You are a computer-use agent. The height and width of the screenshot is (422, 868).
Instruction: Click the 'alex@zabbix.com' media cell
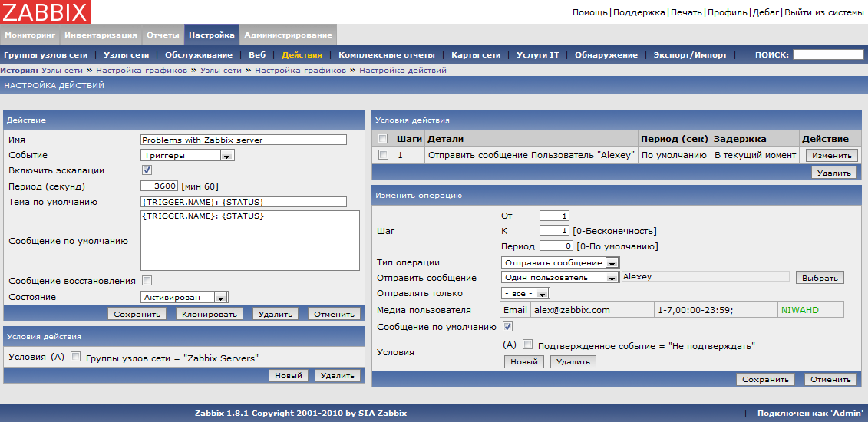click(x=592, y=310)
